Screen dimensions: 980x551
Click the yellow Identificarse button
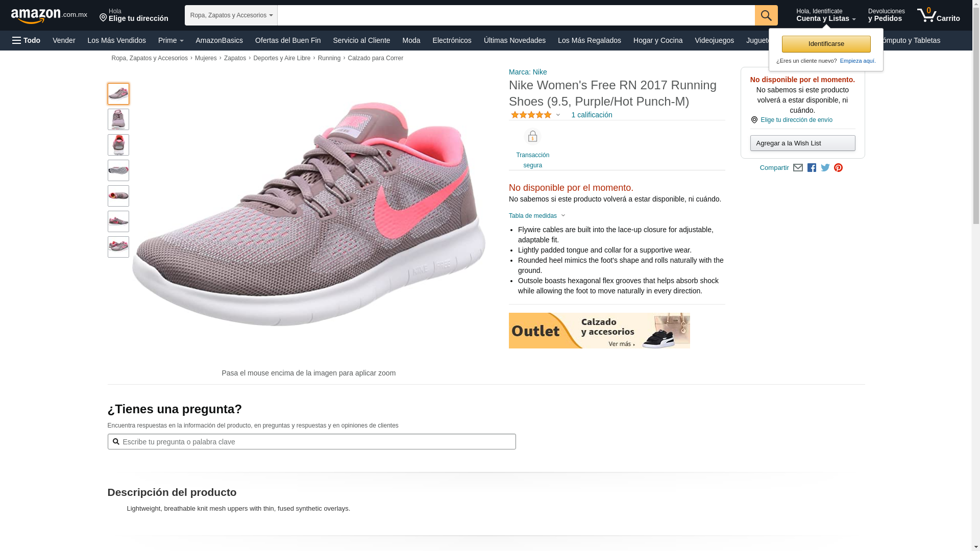coord(826,44)
